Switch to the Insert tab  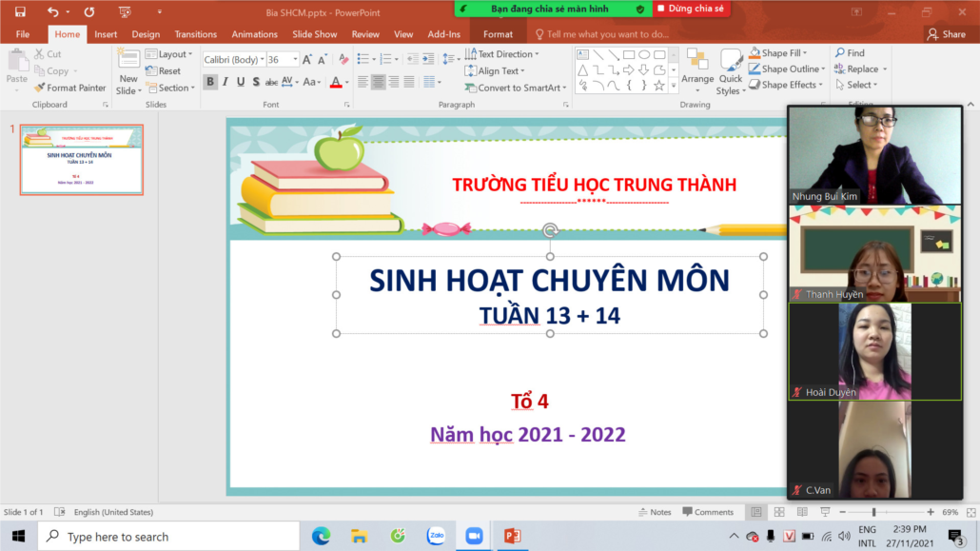[106, 34]
